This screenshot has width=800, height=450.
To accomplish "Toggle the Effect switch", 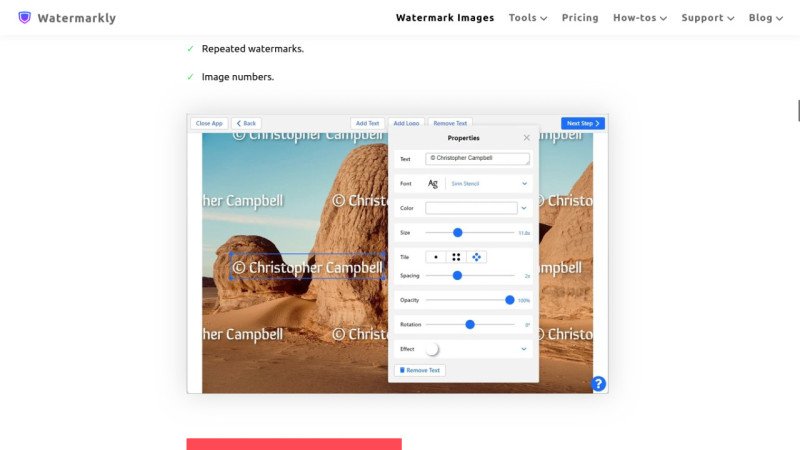I will click(x=433, y=349).
